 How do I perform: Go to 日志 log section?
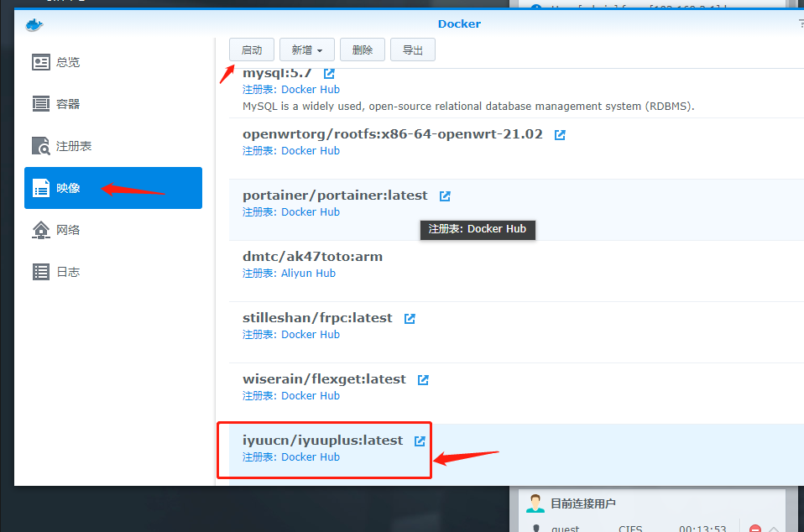pyautogui.click(x=113, y=272)
